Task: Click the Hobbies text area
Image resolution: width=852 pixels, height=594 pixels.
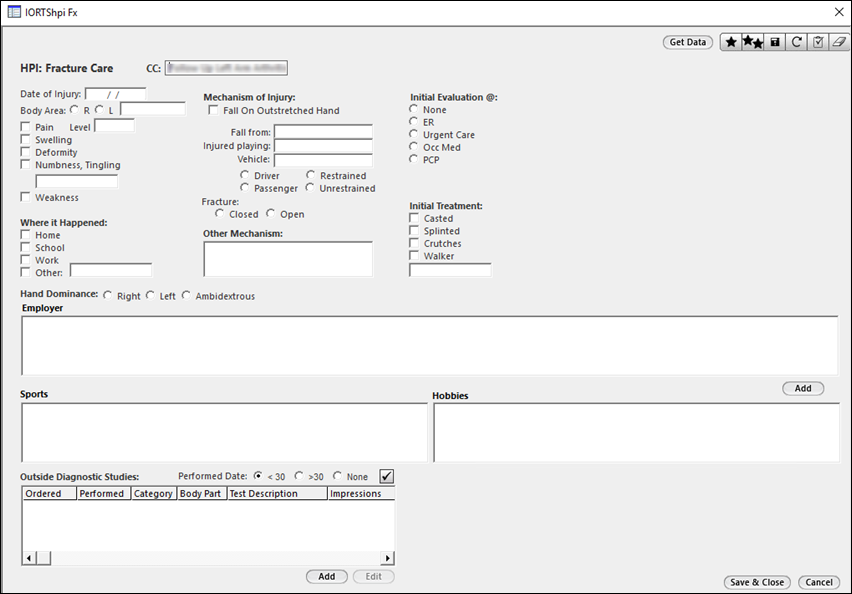Action: [636, 433]
